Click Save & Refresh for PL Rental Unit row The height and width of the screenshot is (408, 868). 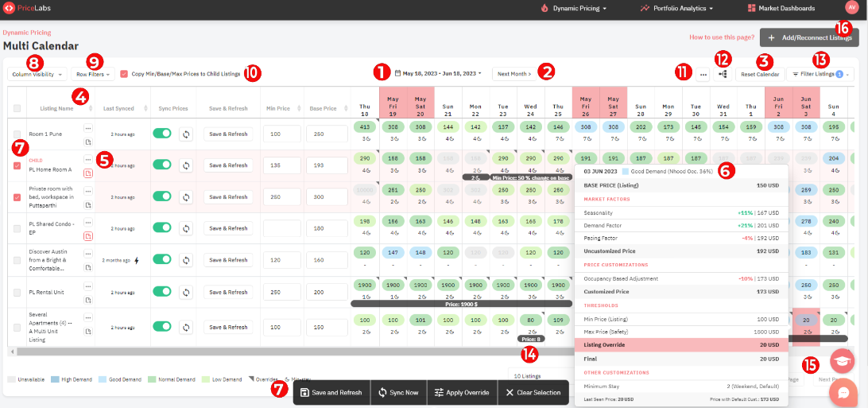228,292
